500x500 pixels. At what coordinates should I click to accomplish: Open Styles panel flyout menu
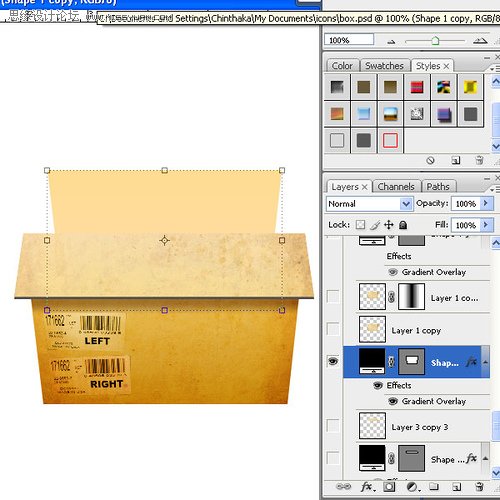[x=495, y=68]
